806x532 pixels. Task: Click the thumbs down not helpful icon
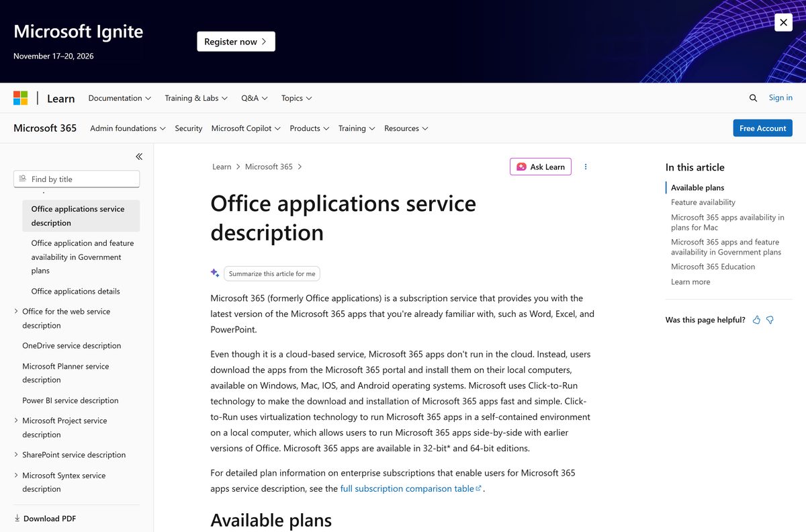770,320
